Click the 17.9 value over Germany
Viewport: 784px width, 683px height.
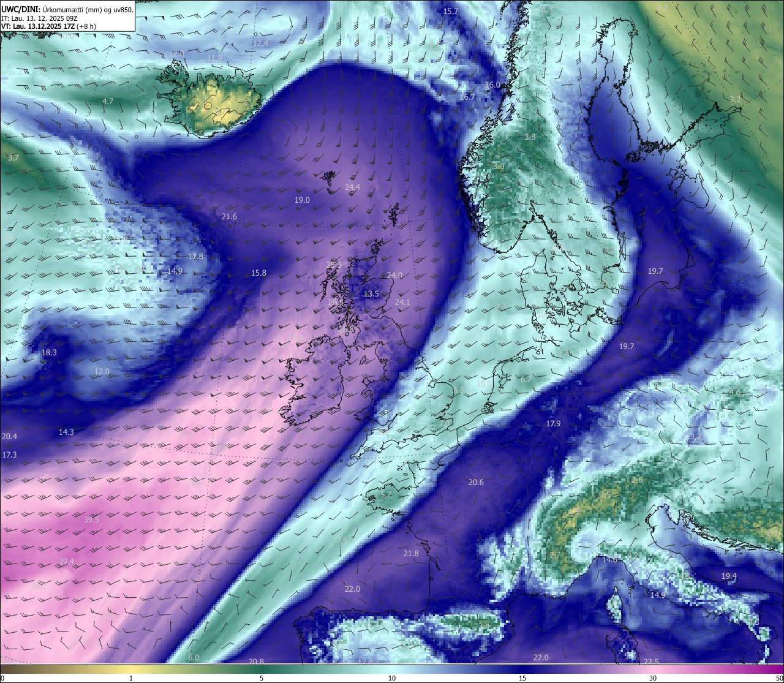point(553,424)
